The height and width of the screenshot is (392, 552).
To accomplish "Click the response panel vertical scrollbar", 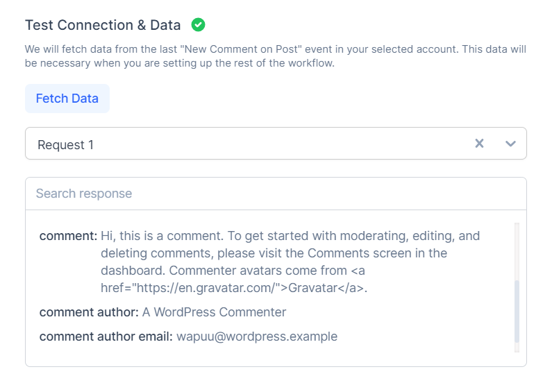I will click(517, 311).
